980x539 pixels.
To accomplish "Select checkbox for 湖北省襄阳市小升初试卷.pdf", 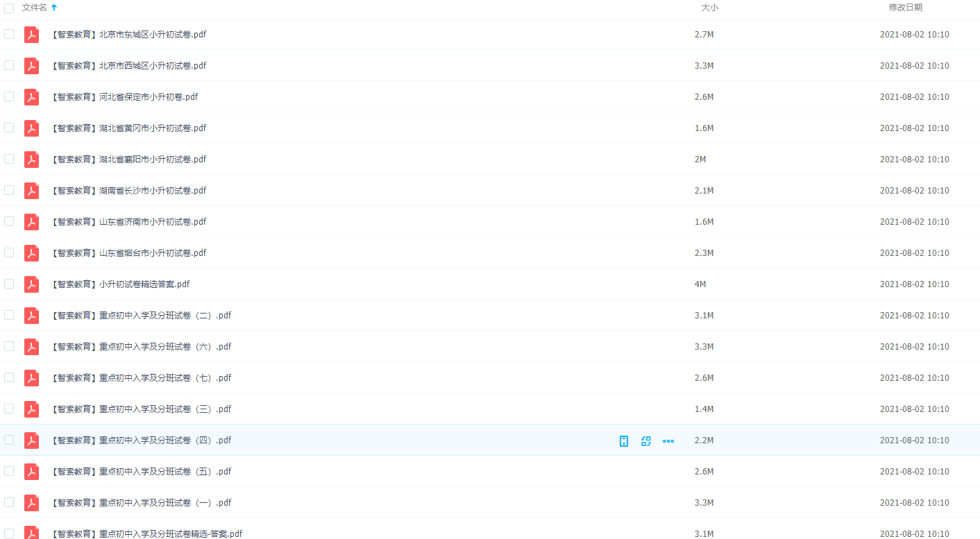I will click(9, 159).
